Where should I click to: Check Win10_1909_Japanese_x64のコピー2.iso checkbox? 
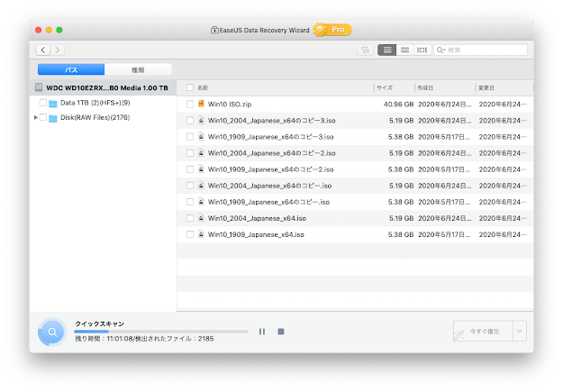(190, 169)
